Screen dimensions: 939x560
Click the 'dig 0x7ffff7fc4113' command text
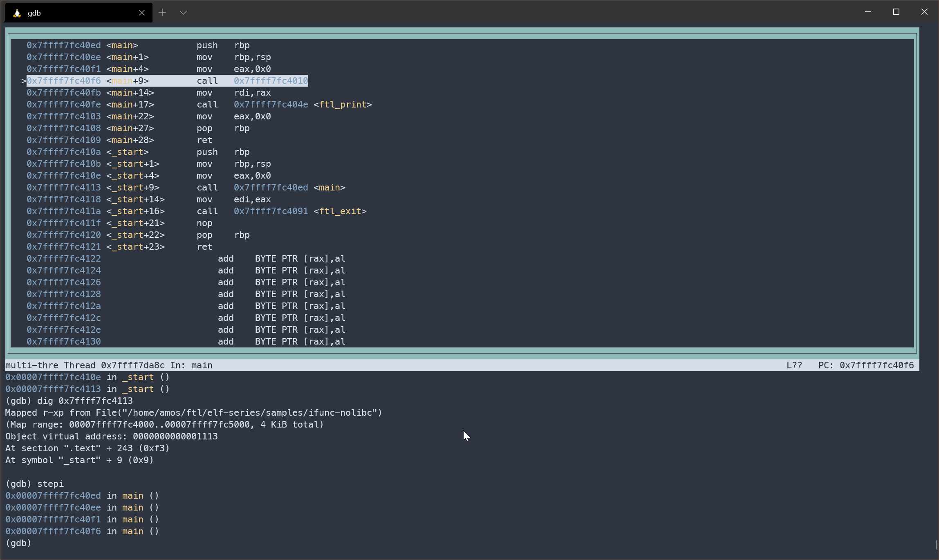[85, 401]
